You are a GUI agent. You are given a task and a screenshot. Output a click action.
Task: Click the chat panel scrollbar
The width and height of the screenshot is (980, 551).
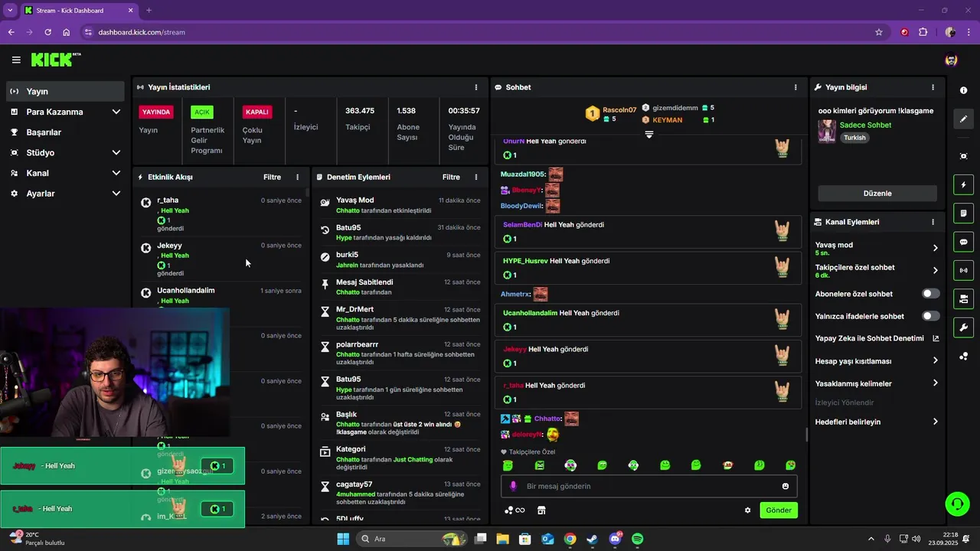tap(805, 435)
